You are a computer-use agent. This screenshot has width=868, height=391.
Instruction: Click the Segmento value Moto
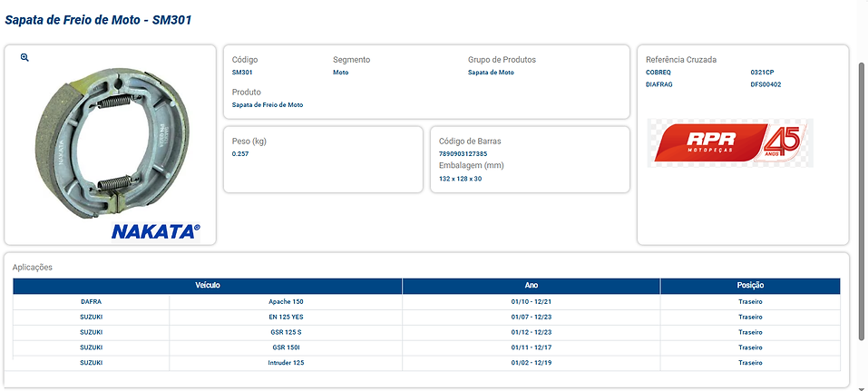[340, 73]
